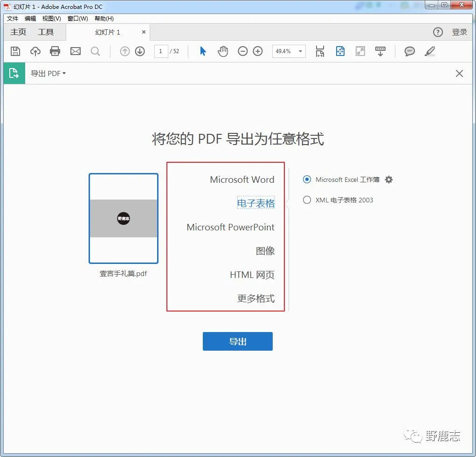
Task: Zoom in with the plus icon
Action: tap(258, 51)
